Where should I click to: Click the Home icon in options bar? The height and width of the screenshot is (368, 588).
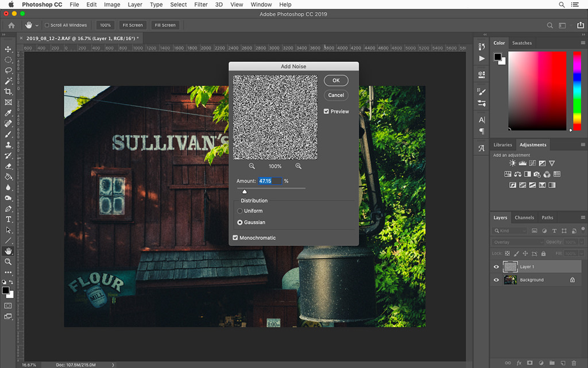11,25
